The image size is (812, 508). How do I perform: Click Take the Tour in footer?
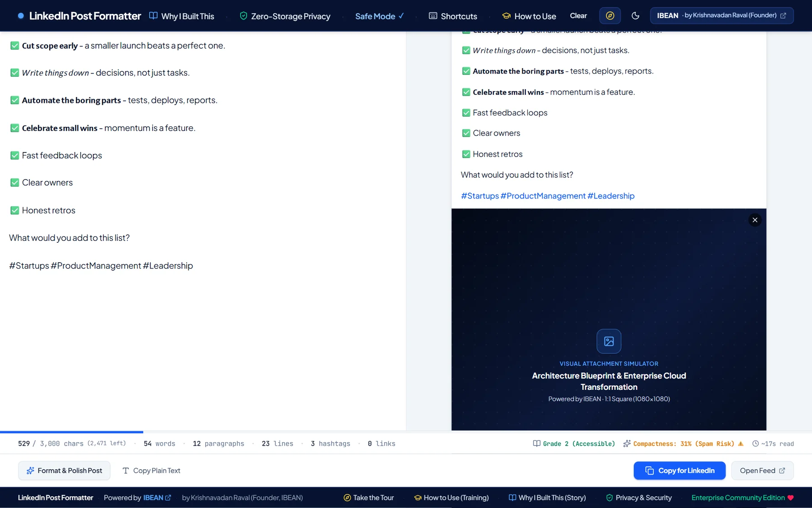[369, 498]
